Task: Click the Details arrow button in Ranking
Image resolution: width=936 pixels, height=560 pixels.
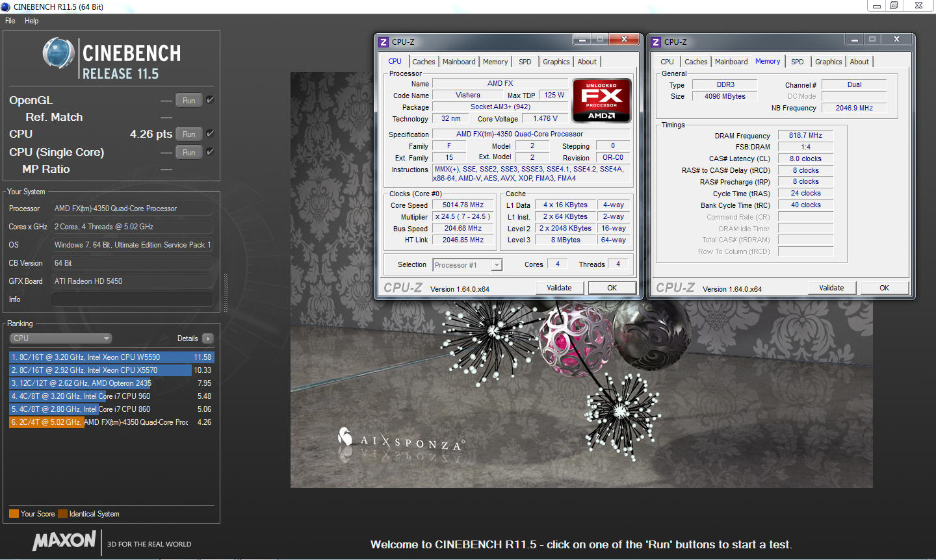Action: 208,338
